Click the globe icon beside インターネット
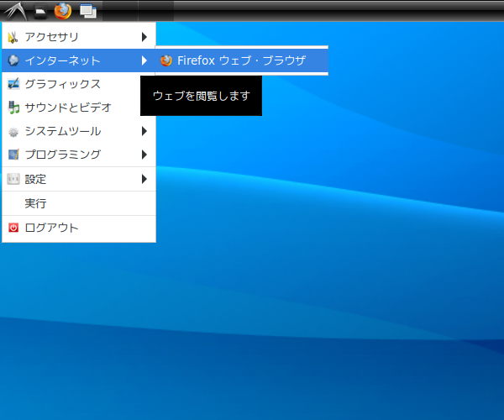Screen dimensions: 504x420 click(13, 60)
